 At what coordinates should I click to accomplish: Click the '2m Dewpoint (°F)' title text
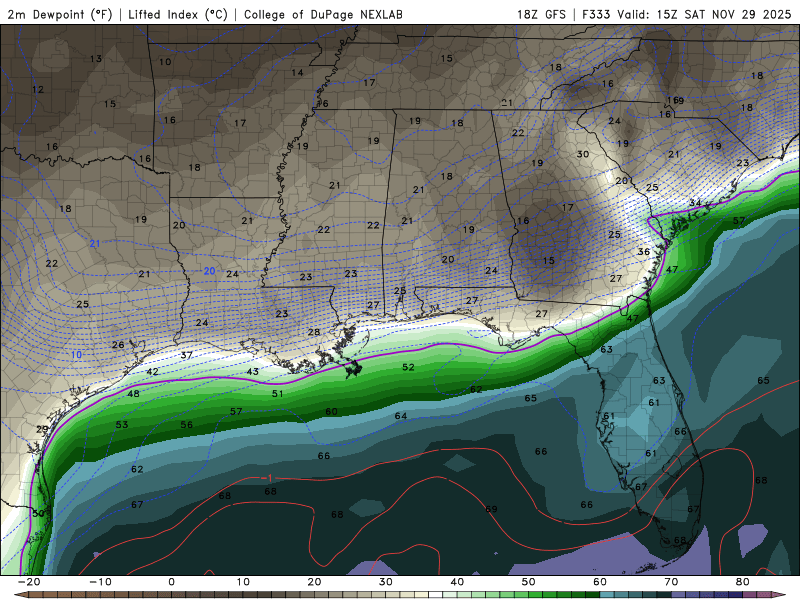click(60, 14)
